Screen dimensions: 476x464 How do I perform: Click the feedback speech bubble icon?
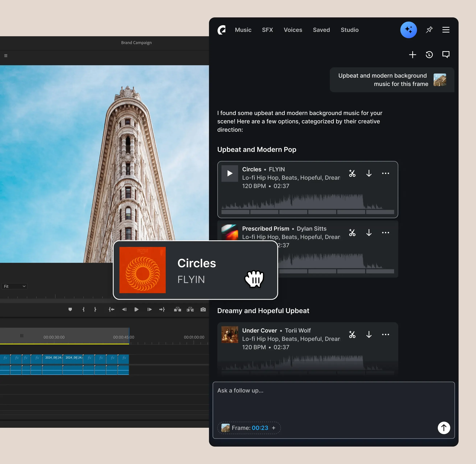coord(446,55)
